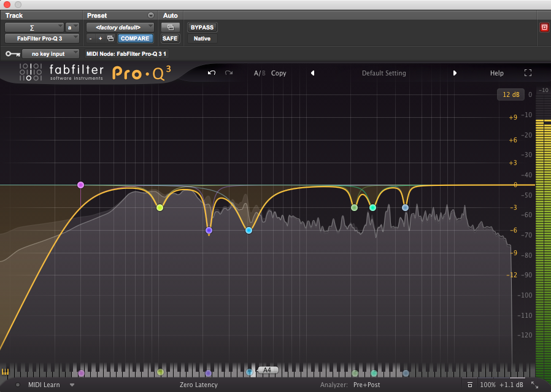The width and height of the screenshot is (551, 392).
Task: Open the insert position 'a' dropdown
Action: tap(72, 28)
